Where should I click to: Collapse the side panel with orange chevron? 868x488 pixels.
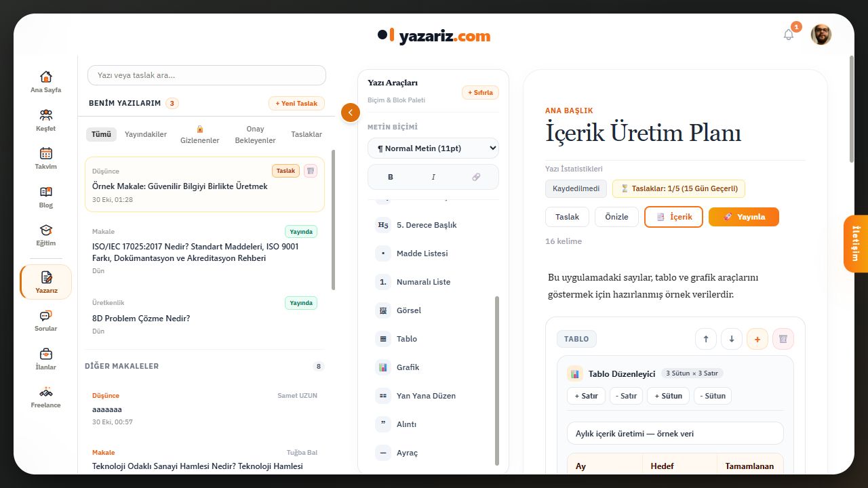[351, 113]
